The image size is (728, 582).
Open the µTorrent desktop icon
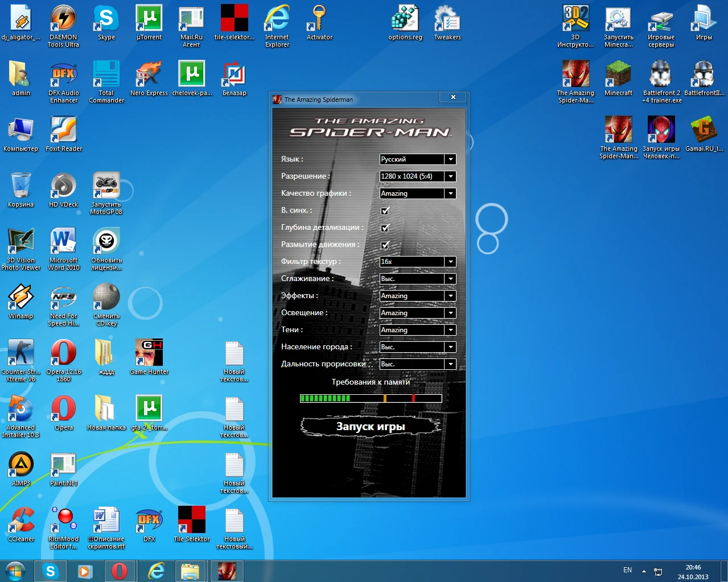click(x=149, y=19)
